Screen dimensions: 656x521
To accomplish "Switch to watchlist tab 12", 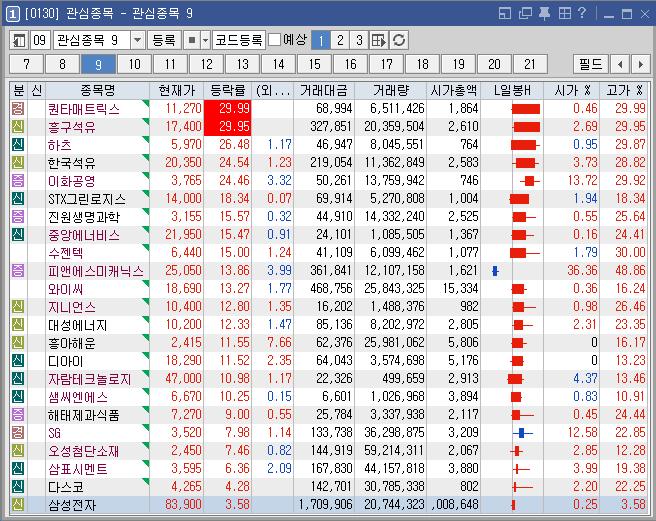I will (x=206, y=64).
